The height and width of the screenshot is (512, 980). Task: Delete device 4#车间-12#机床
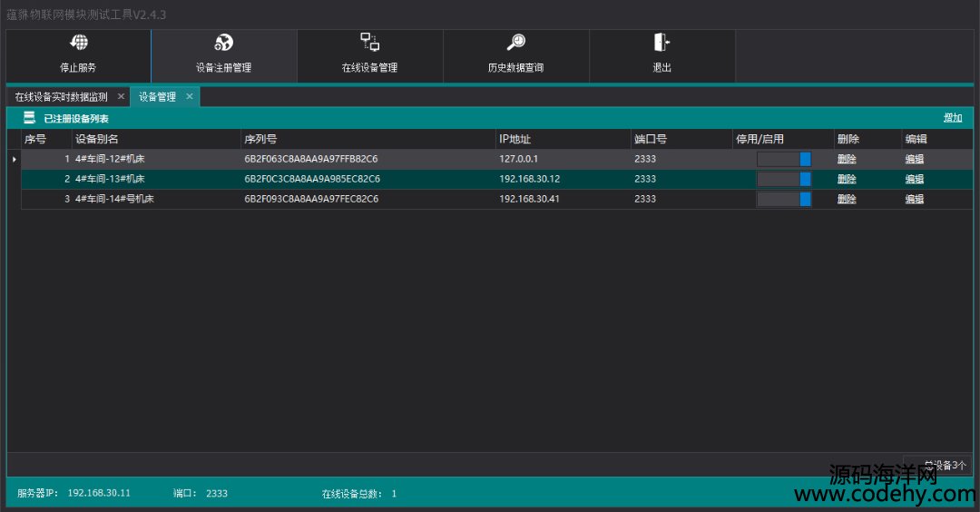847,159
